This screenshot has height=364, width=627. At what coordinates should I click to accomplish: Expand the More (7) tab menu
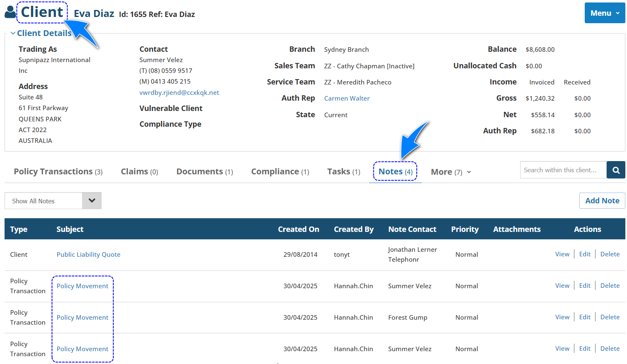[450, 172]
